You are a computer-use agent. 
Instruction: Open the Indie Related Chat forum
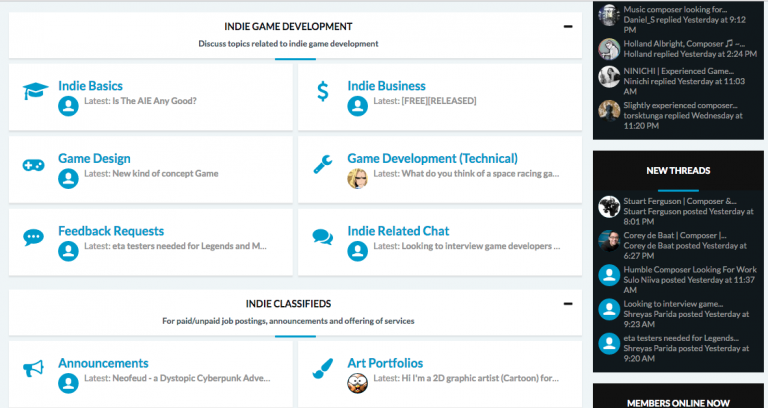click(x=398, y=231)
